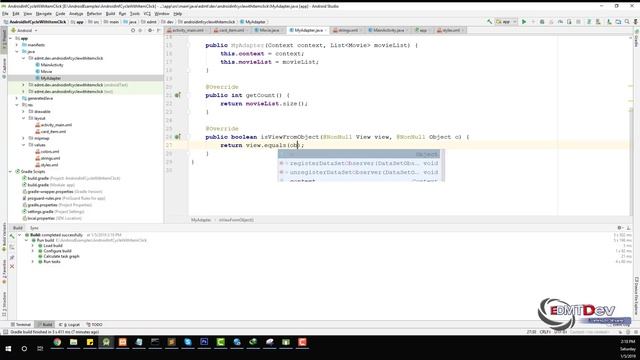Click Android Studio icon in the taskbar
This screenshot has width=640, height=360.
point(106,342)
